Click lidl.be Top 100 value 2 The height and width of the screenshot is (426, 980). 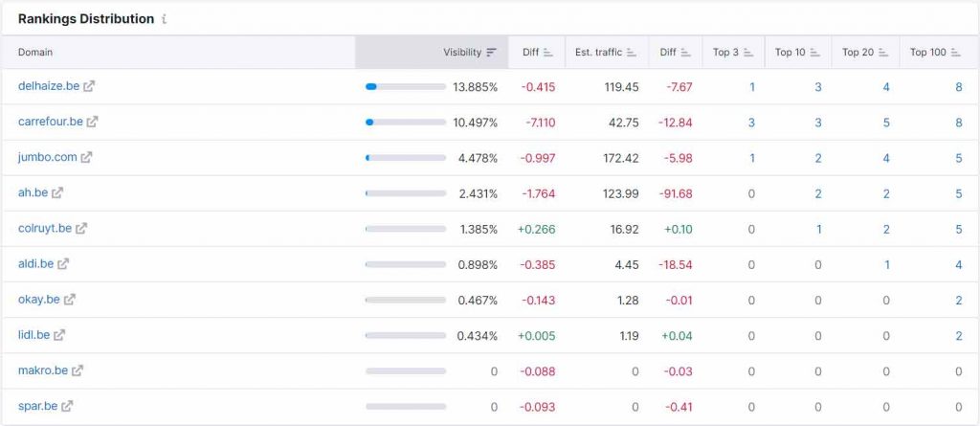[959, 336]
